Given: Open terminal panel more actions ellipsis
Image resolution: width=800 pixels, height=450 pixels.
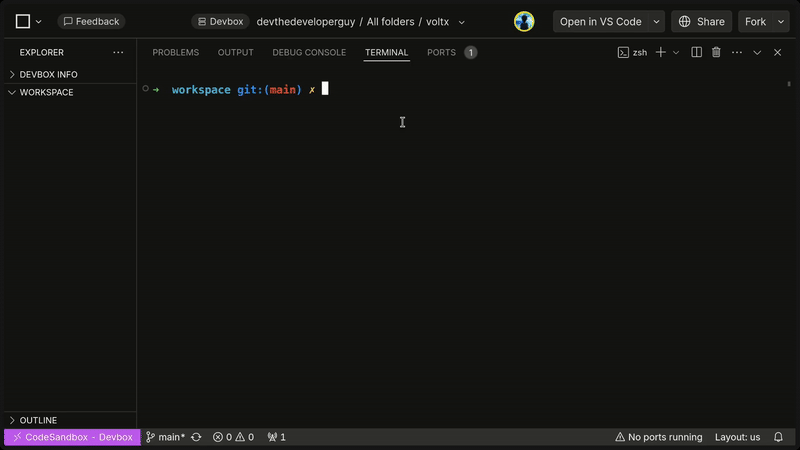Looking at the screenshot, I should pos(737,52).
